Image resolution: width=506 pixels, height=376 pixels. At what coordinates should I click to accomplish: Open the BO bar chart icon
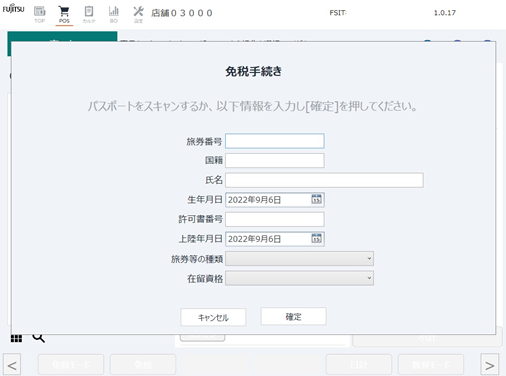tap(114, 14)
